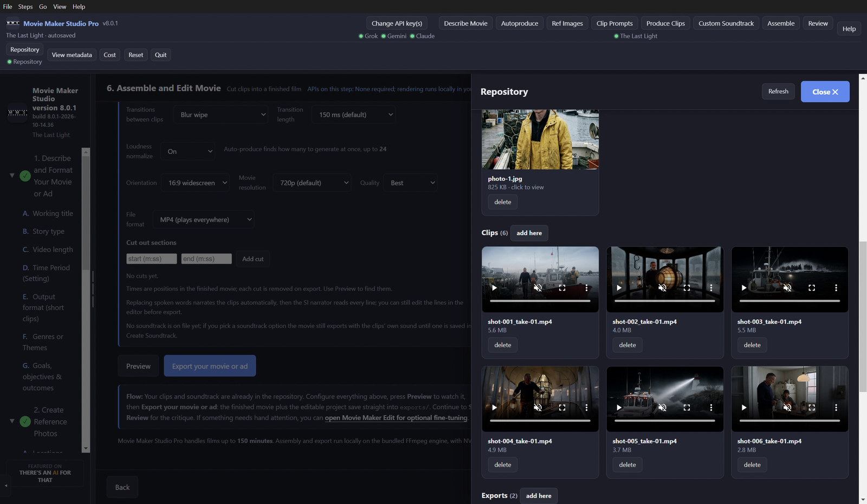The height and width of the screenshot is (504, 867).
Task: Open more options for shot-003_take-01.mp4
Action: click(836, 288)
